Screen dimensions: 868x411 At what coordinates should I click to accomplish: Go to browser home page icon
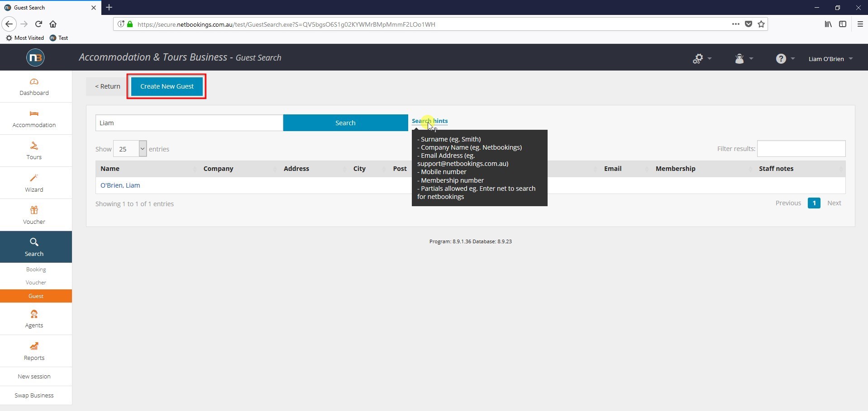pyautogui.click(x=53, y=24)
